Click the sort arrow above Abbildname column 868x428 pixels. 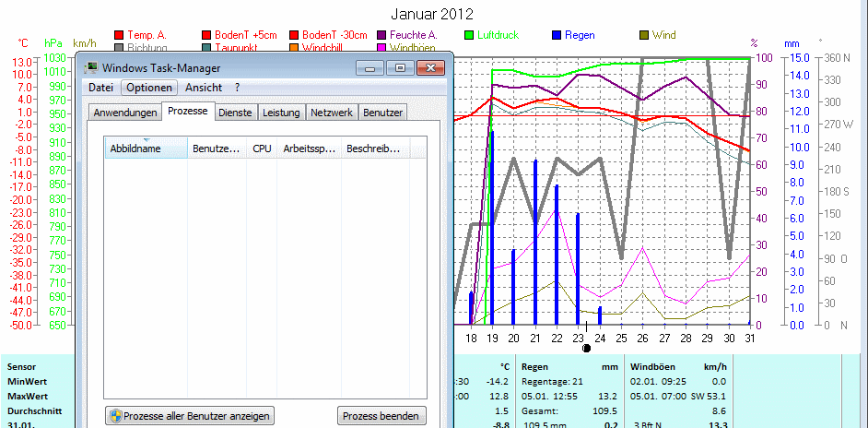point(147,139)
